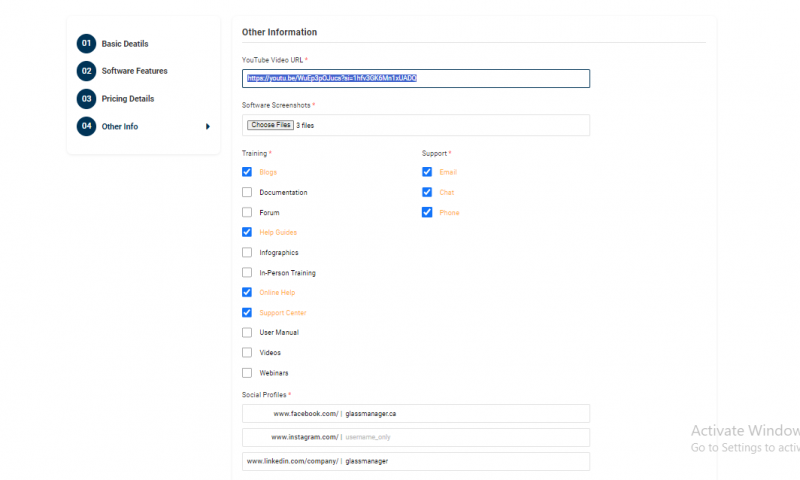Go to Software Features step

tap(134, 71)
